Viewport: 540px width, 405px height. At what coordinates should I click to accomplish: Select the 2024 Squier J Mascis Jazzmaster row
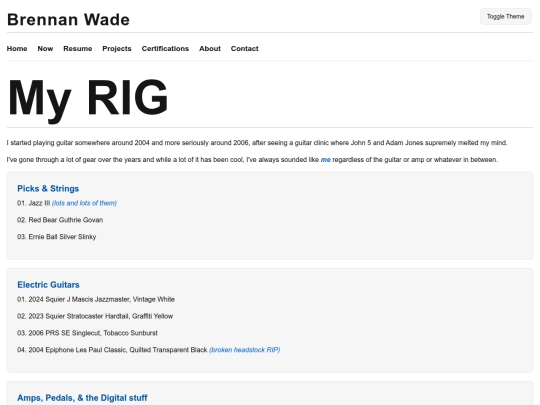[x=96, y=299]
